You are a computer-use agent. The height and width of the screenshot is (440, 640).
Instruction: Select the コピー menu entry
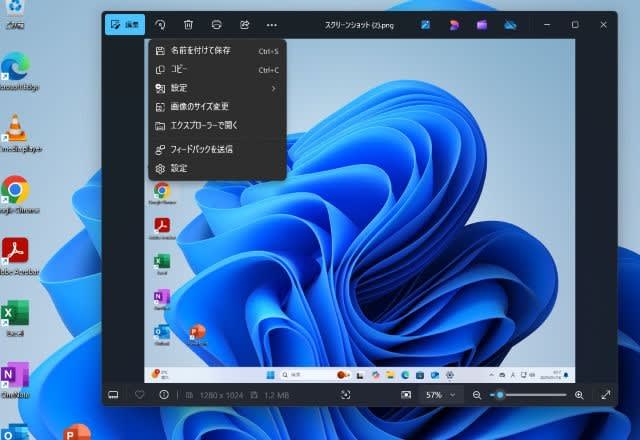click(x=217, y=69)
